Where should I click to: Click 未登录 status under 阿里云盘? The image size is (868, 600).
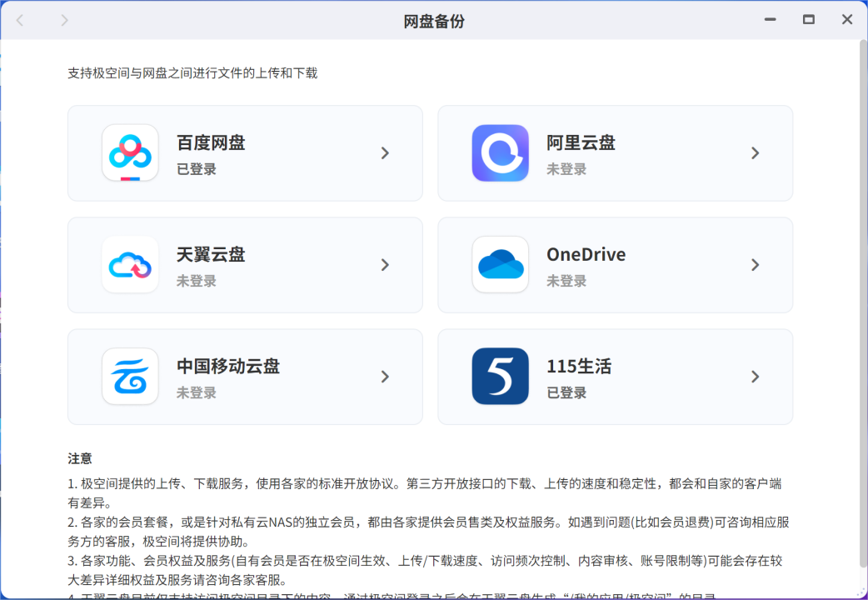pos(566,169)
